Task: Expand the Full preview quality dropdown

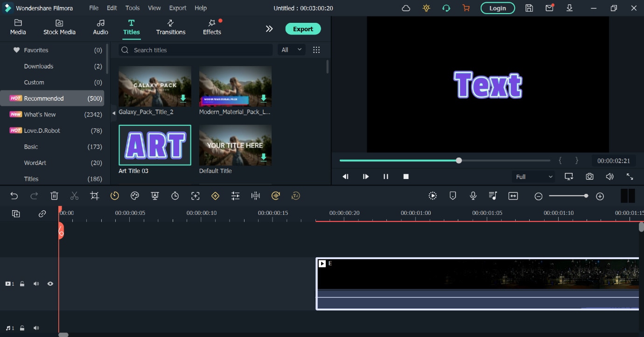Action: click(x=534, y=177)
